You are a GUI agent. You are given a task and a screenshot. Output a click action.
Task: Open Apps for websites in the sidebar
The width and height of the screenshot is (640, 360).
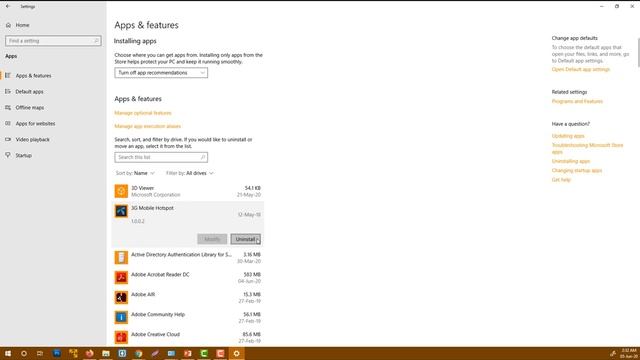[36, 123]
